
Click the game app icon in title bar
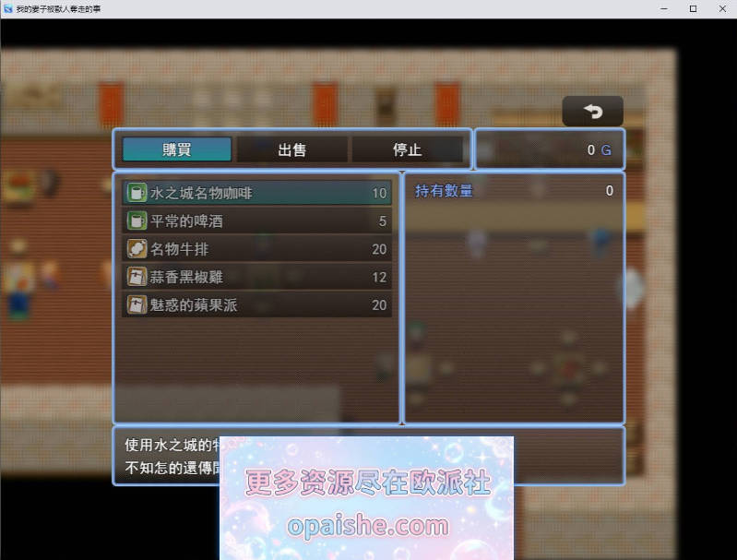tap(7, 8)
